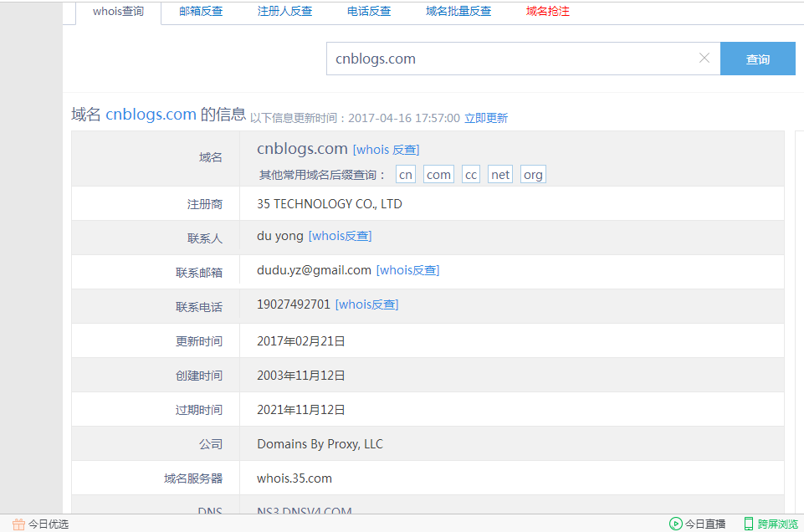Click the 域名服务器 row label

(x=193, y=478)
